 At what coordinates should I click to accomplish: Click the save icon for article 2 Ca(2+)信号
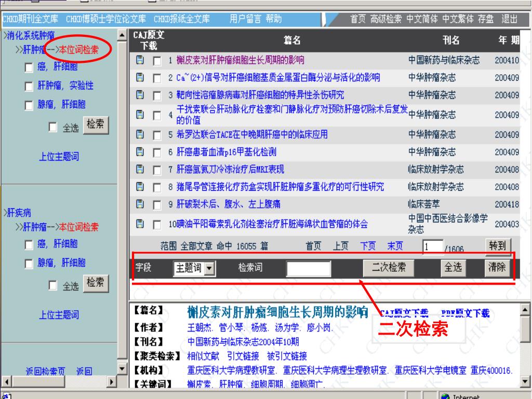[x=139, y=77]
